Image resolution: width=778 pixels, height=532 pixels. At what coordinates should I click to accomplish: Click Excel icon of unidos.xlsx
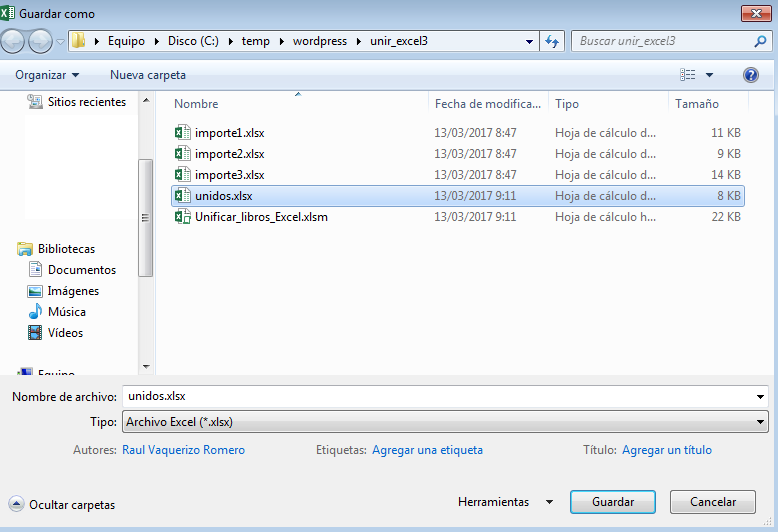183,196
